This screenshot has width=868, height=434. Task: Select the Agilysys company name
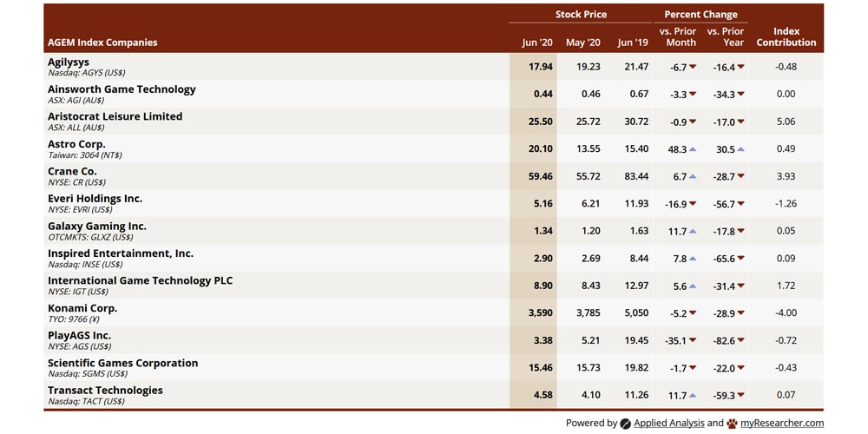point(68,62)
